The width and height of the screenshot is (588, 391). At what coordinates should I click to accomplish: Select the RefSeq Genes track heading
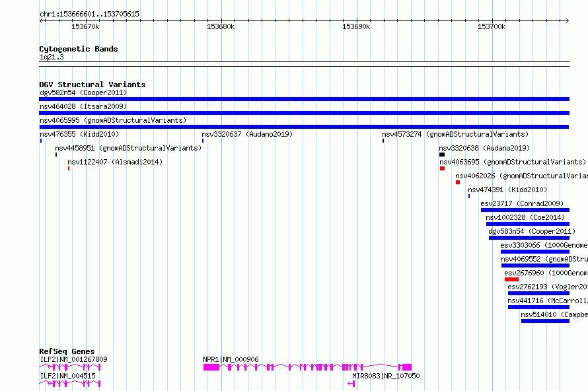tap(67, 351)
